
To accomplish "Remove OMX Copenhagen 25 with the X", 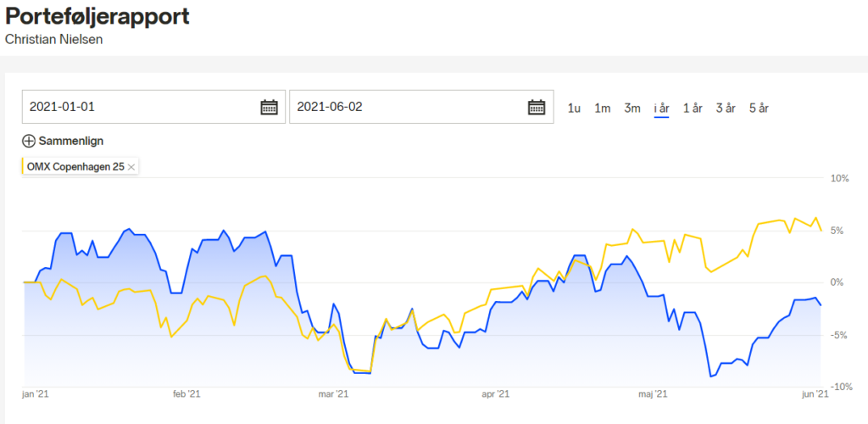I will [x=131, y=166].
